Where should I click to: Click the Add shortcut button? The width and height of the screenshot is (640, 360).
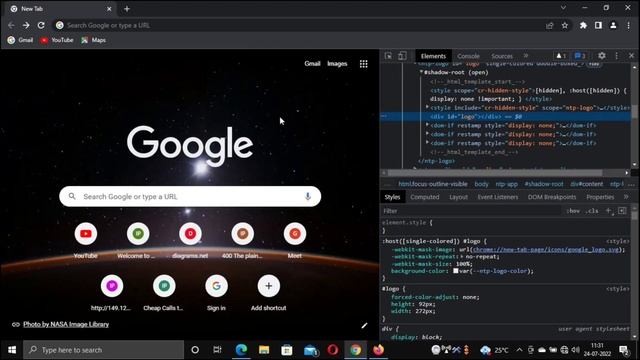[269, 293]
